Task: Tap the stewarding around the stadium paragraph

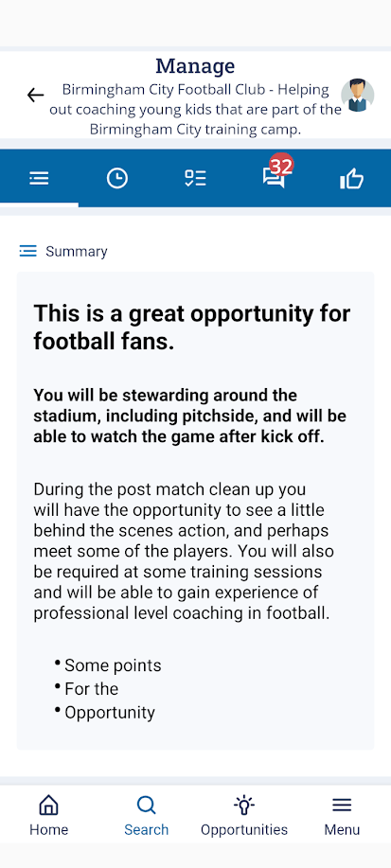Action: (190, 416)
